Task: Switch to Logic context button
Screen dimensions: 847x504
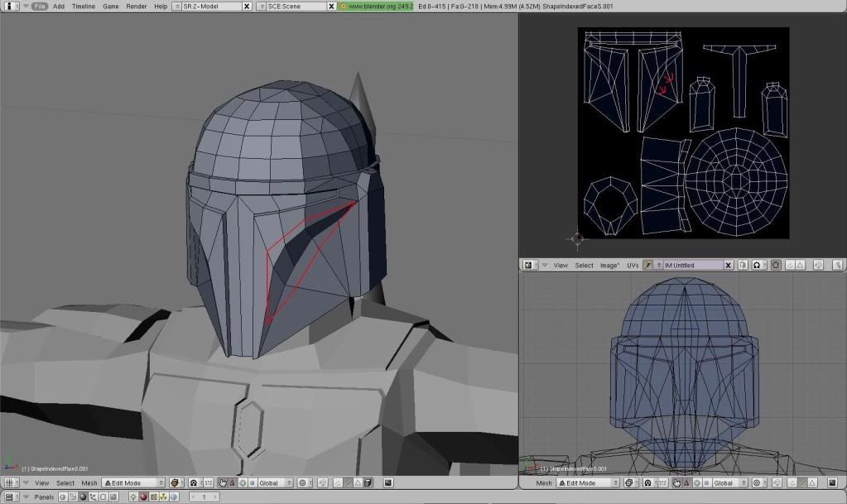Action: click(63, 497)
